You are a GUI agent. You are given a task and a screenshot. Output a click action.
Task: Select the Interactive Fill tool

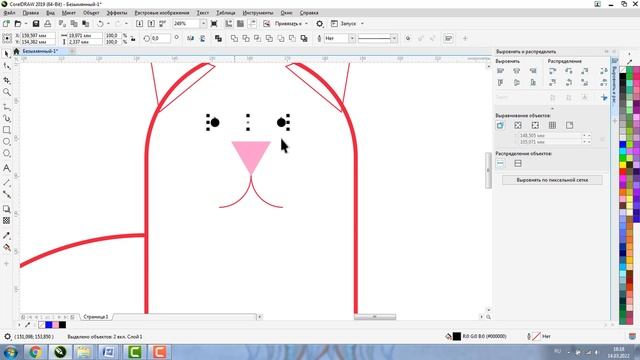coord(7,247)
